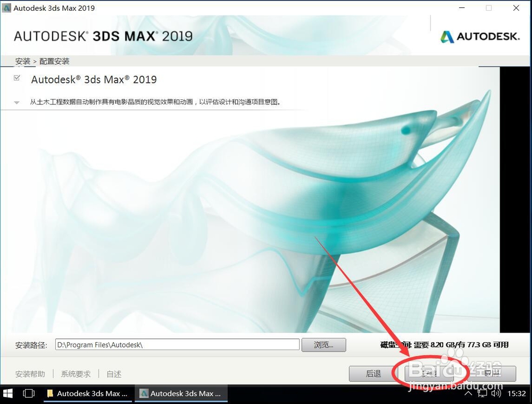Screen dimensions: 532x404
Task: Open the Windows Start menu
Action: tap(8, 393)
